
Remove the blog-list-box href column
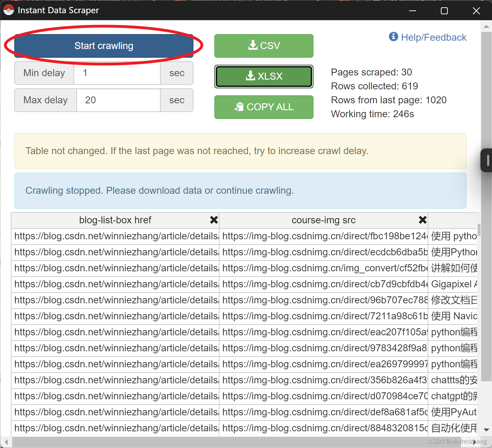click(214, 220)
